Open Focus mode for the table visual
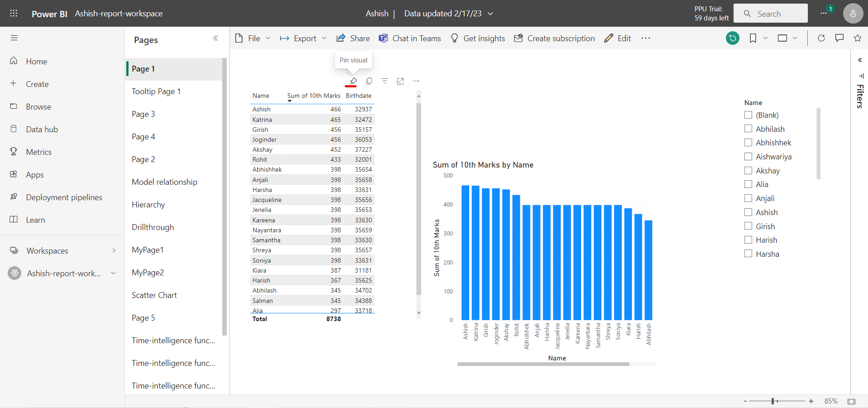Image resolution: width=868 pixels, height=408 pixels. [400, 82]
